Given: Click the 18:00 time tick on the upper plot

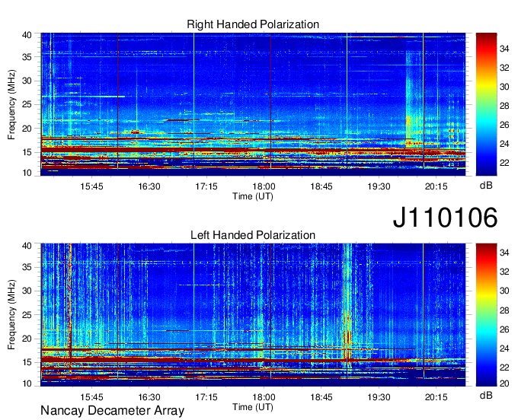Looking at the screenshot, I should [264, 186].
